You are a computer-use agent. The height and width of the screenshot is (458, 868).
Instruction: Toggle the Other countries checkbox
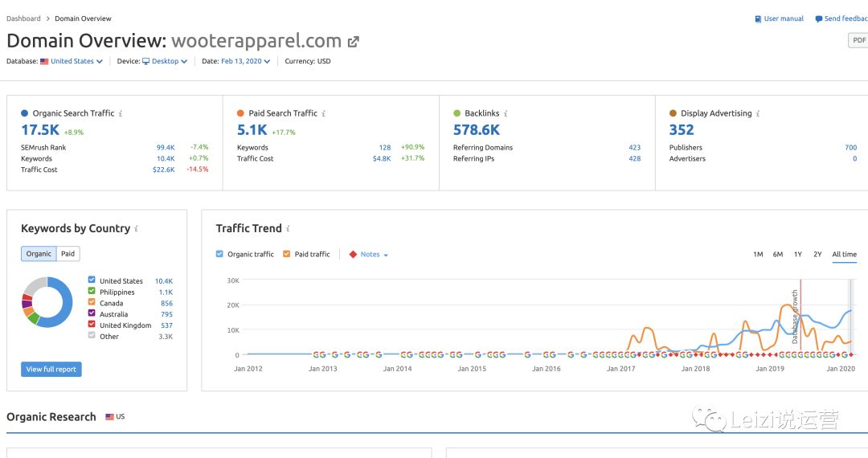click(92, 335)
